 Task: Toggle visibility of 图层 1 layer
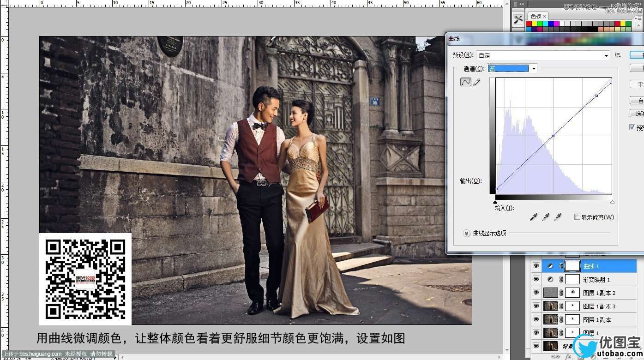536,333
